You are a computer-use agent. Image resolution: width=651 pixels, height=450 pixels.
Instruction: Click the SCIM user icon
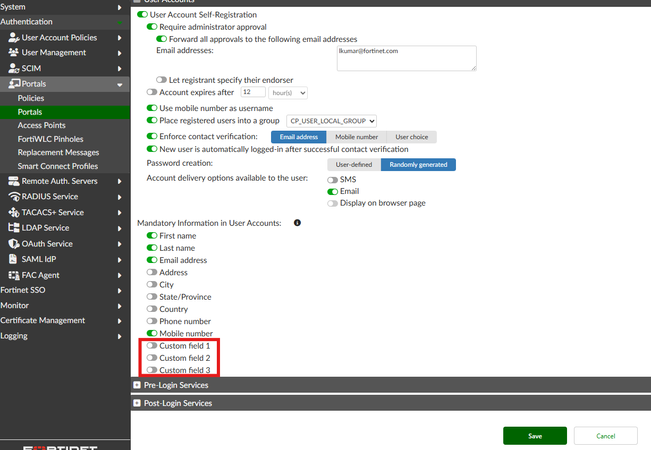pyautogui.click(x=14, y=68)
